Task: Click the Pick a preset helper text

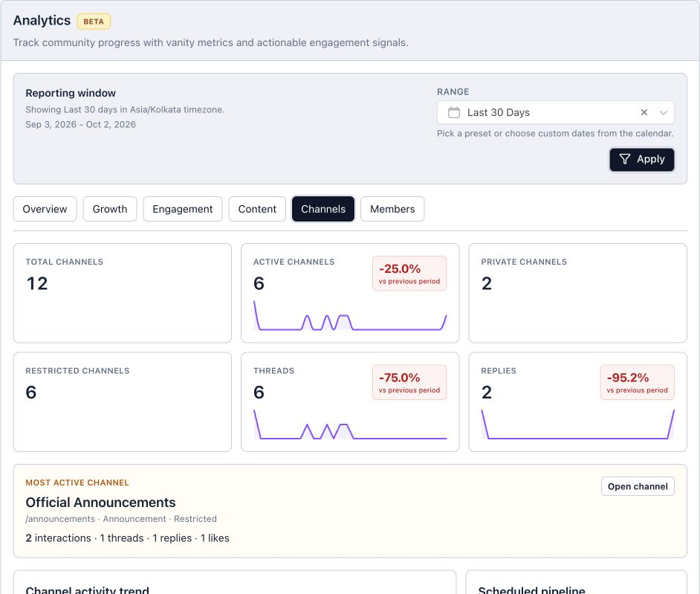Action: (555, 134)
